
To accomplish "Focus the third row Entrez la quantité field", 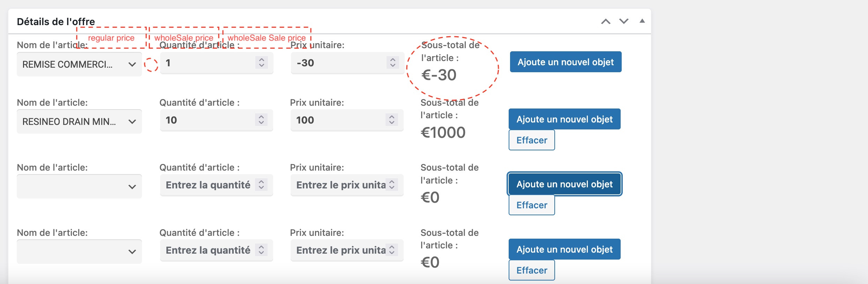I will click(216, 185).
